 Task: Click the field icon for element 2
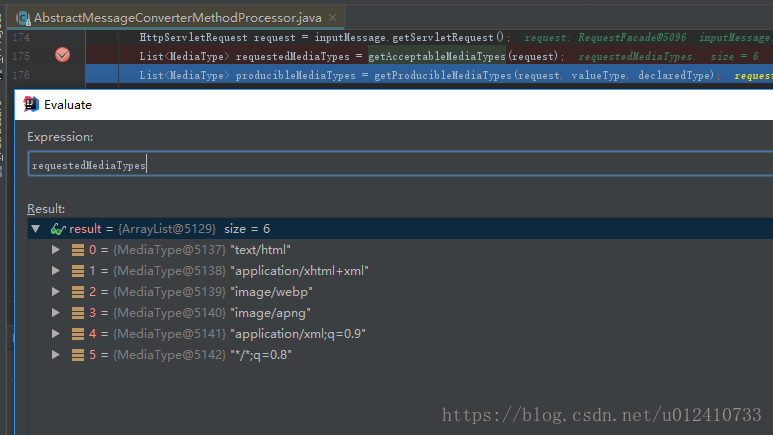77,291
